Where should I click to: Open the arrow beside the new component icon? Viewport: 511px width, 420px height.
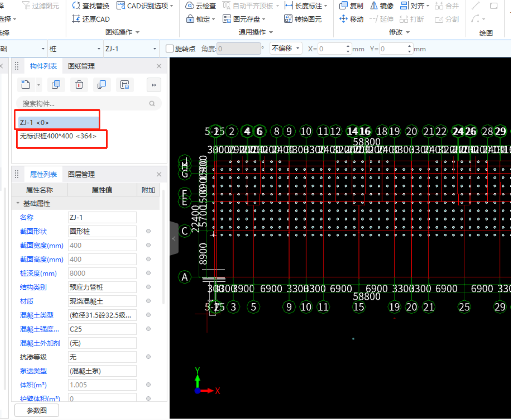coord(39,85)
